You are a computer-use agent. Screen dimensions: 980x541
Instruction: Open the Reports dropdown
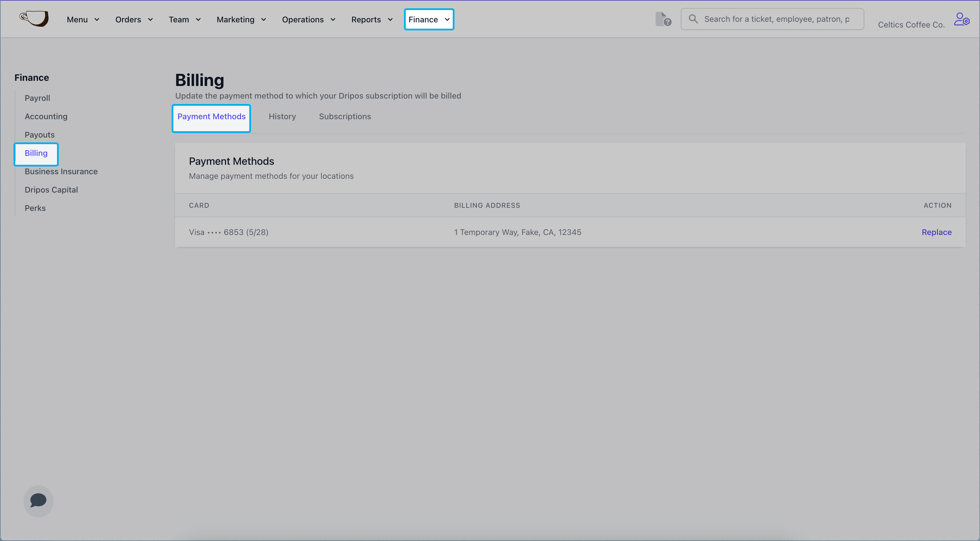coord(372,19)
